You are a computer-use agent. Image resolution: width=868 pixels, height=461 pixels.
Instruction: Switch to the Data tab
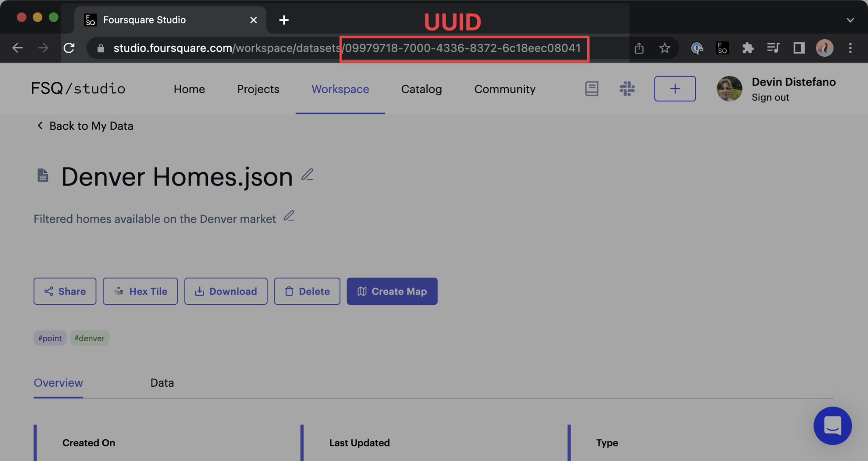pos(162,383)
